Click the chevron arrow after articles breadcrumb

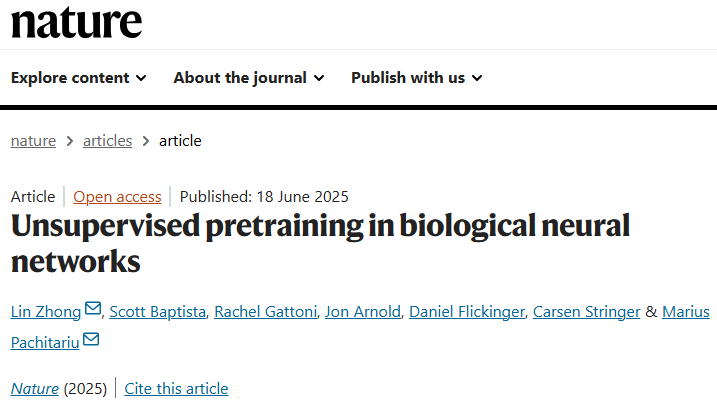coord(146,141)
